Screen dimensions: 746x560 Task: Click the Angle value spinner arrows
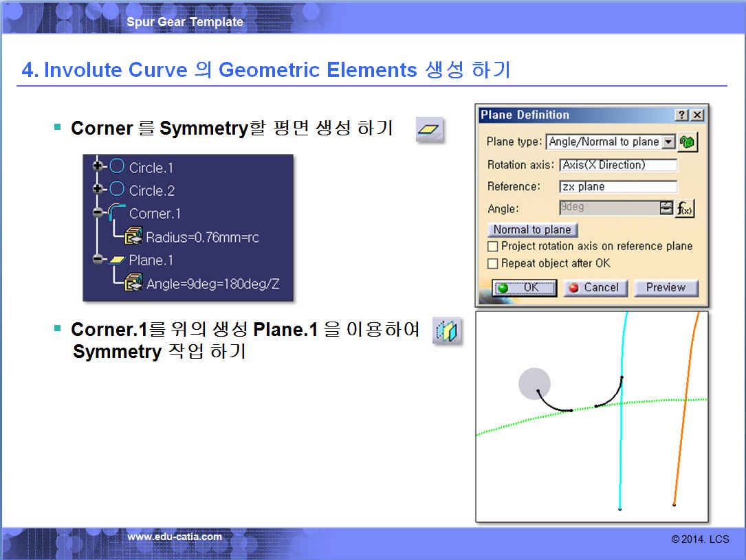click(x=666, y=208)
